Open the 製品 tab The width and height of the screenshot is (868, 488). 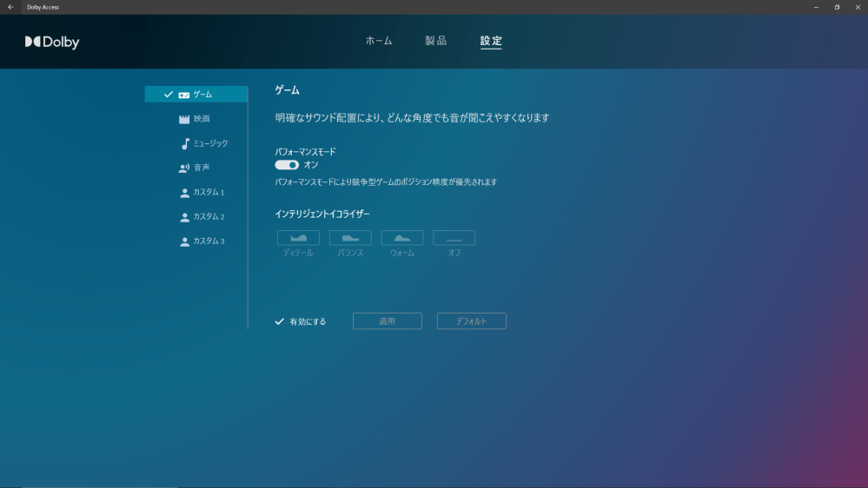click(435, 41)
